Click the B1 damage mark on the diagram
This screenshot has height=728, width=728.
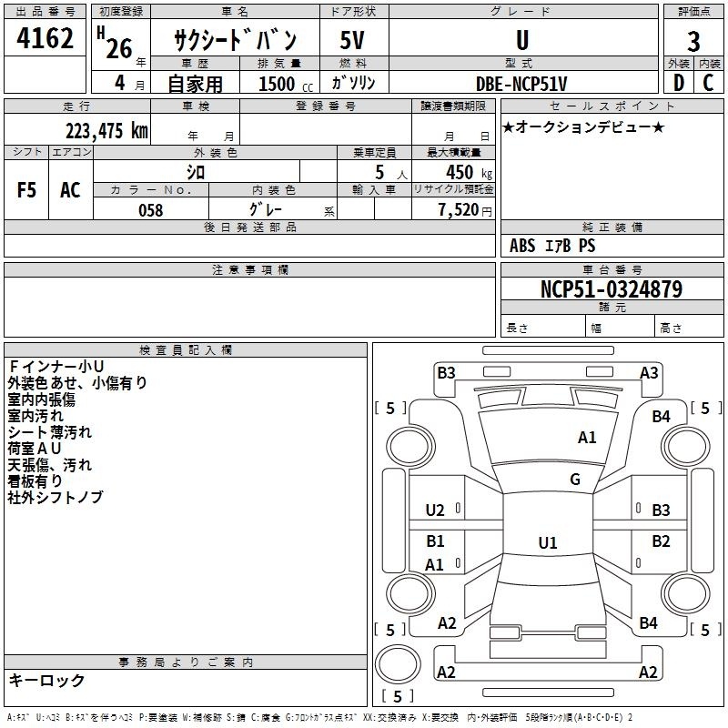435,541
